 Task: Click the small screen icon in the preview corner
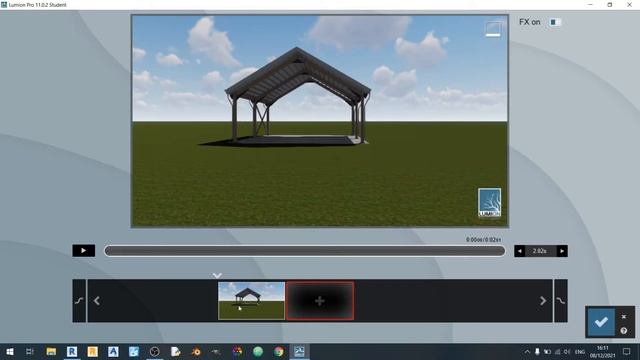(493, 29)
